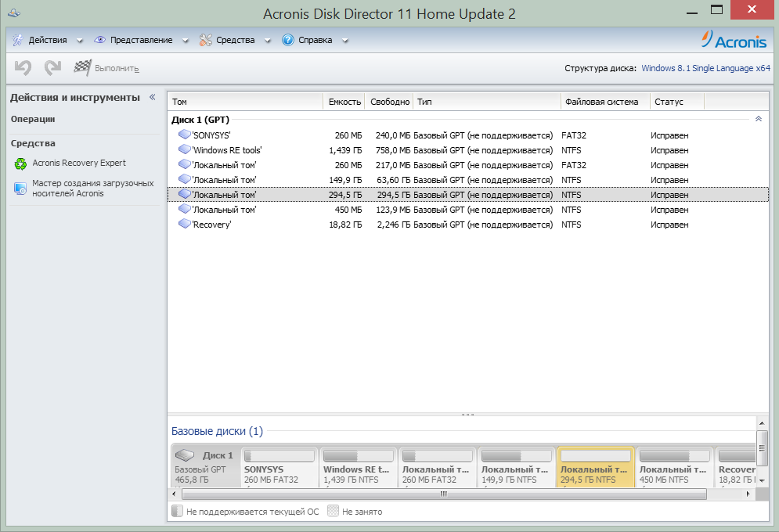
Task: Click the Disk 1 hard drive icon
Action: 185,455
